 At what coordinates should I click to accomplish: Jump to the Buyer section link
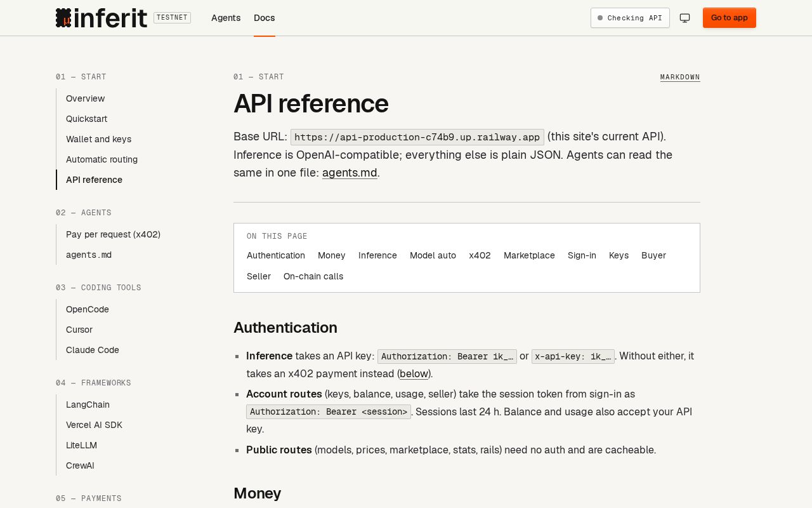click(653, 255)
